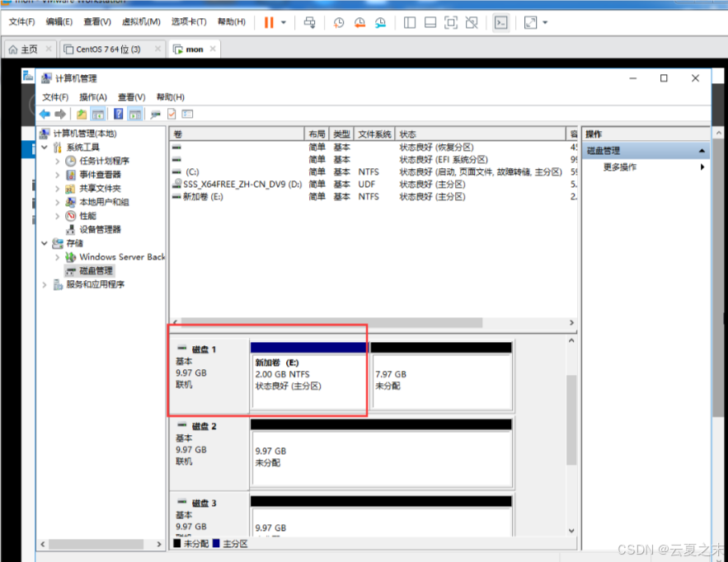Click the Up one level folder icon
728x562 pixels.
[82, 114]
